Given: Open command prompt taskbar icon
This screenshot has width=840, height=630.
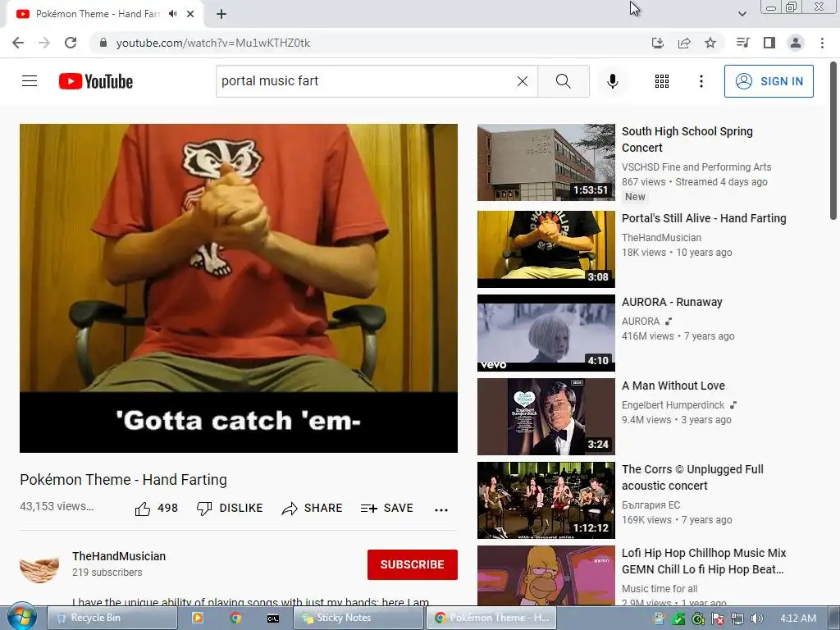Looking at the screenshot, I should pyautogui.click(x=272, y=618).
